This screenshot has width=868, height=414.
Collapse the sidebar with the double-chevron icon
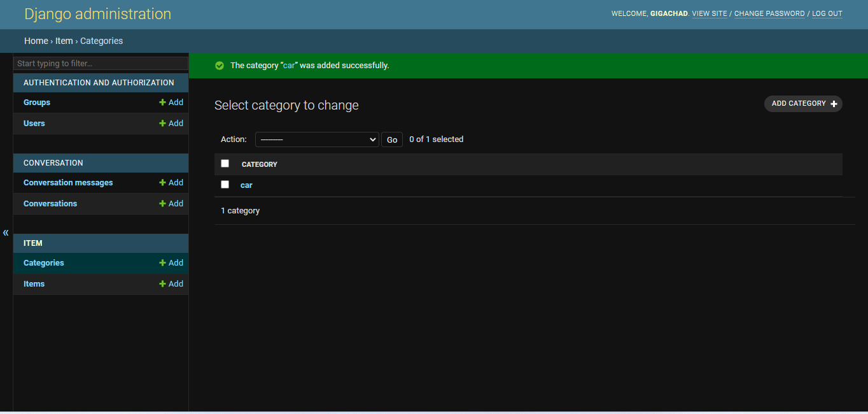5,232
